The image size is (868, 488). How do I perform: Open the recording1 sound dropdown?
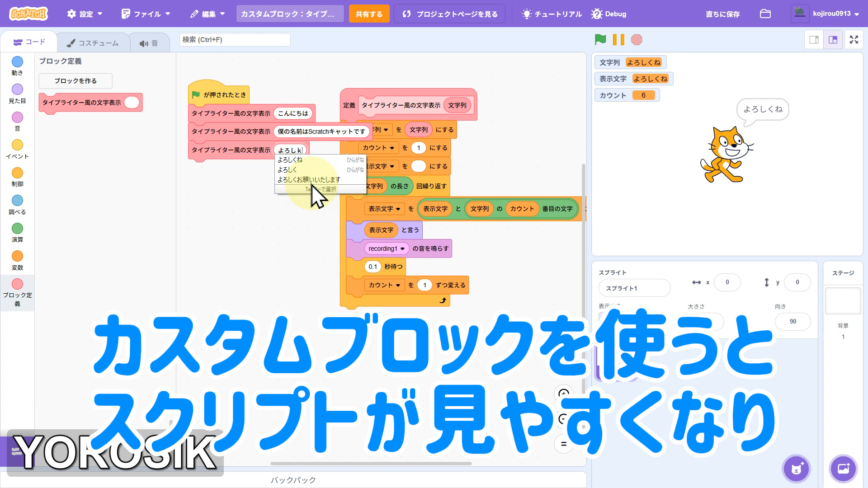coord(402,249)
